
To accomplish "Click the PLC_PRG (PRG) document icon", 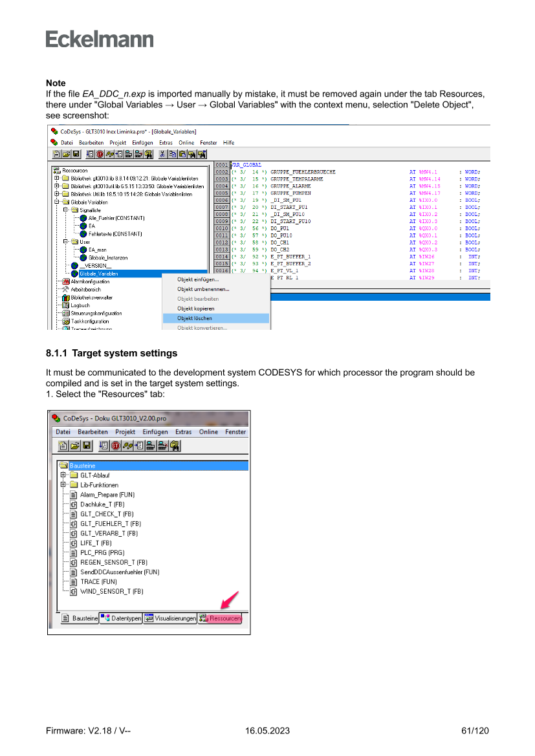I will click(74, 553).
